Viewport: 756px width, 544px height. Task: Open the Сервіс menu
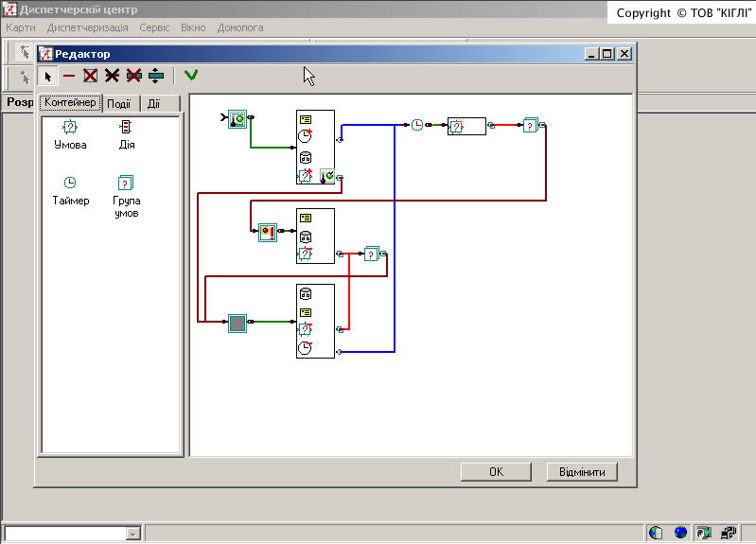154,27
